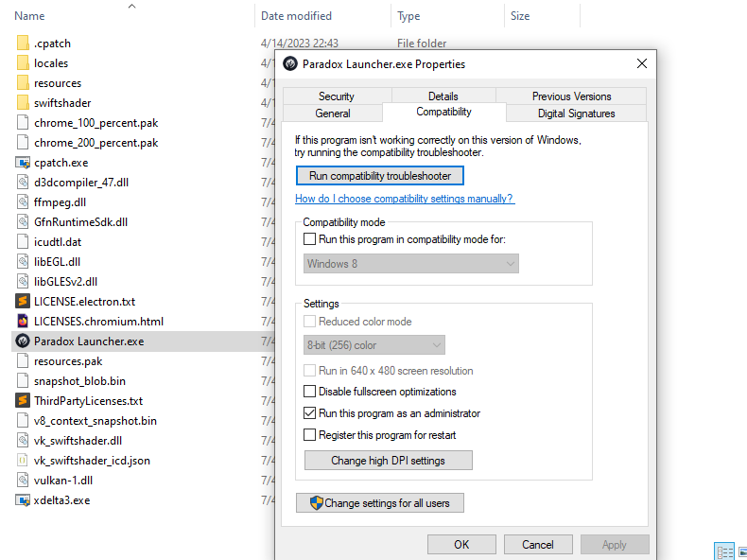Click the snapshot_blob.bin file icon
747x560 pixels.
tap(23, 381)
